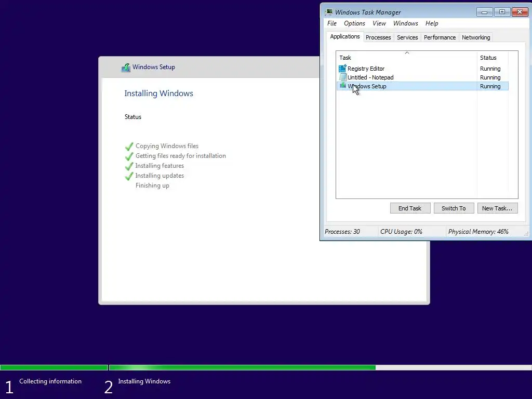Click Running status of Windows Setup
Viewport: 532px width, 399px height.
pyautogui.click(x=490, y=86)
